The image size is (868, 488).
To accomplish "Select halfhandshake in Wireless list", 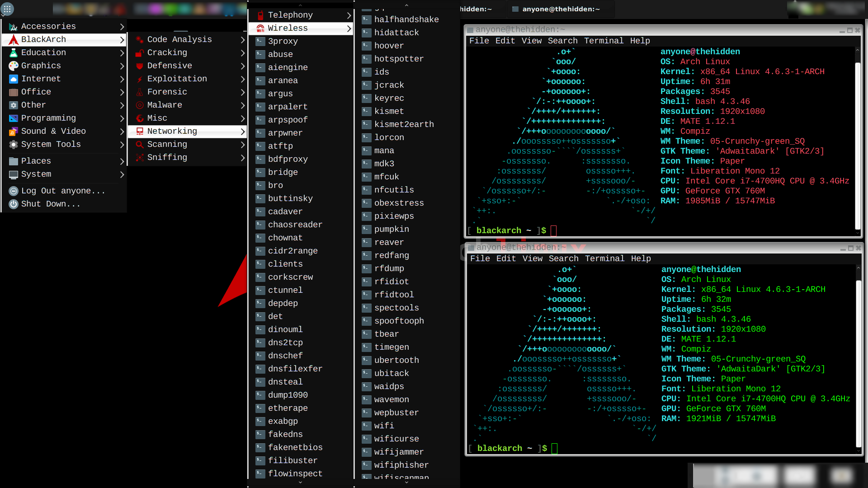I will click(406, 20).
